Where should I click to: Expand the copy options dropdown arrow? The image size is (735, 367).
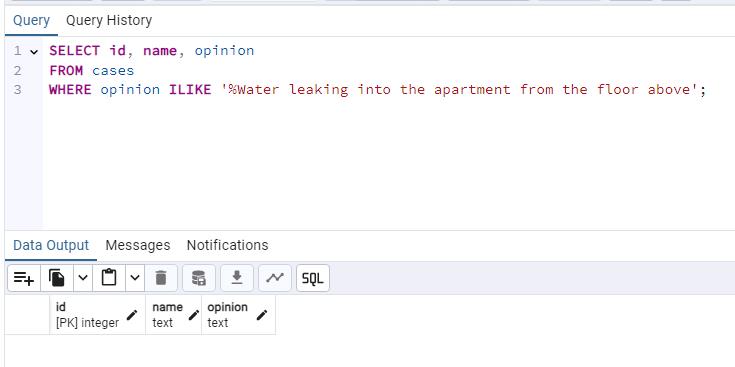tap(83, 278)
